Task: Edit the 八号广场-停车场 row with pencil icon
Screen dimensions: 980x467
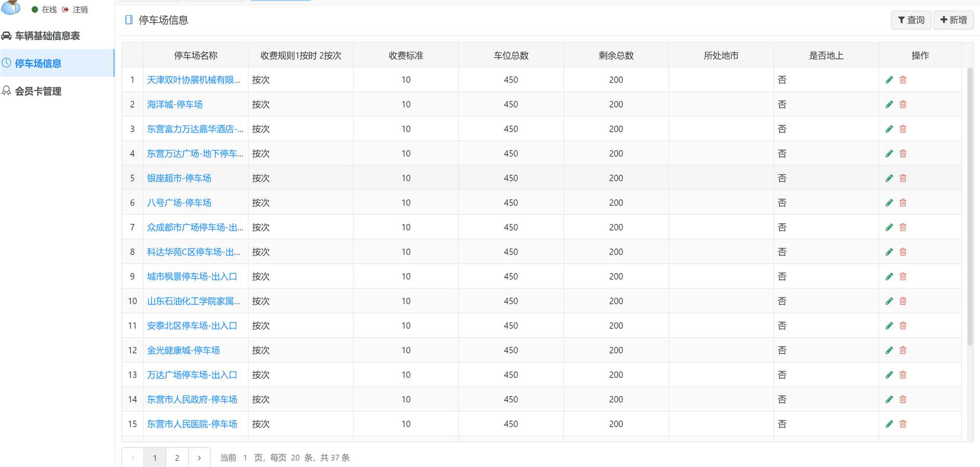Action: click(x=889, y=203)
